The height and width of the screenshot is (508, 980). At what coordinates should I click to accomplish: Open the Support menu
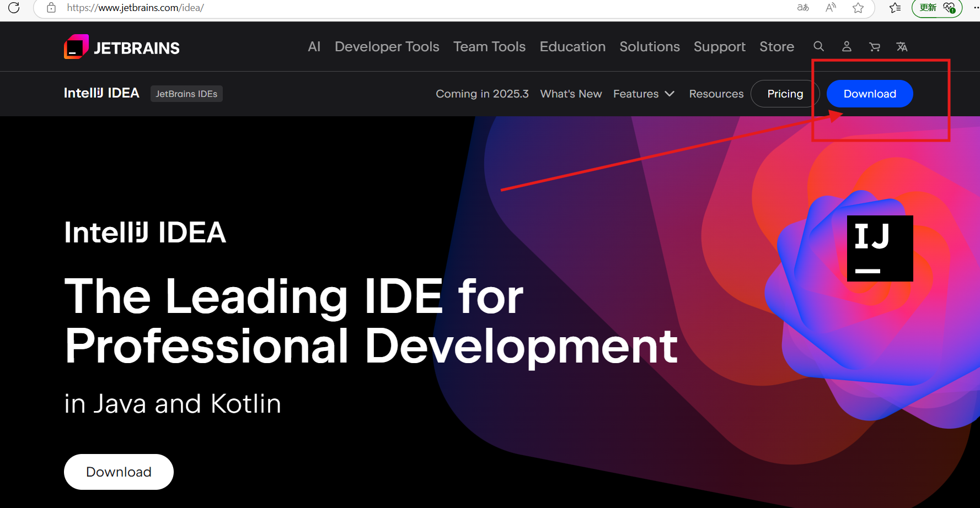(720, 47)
